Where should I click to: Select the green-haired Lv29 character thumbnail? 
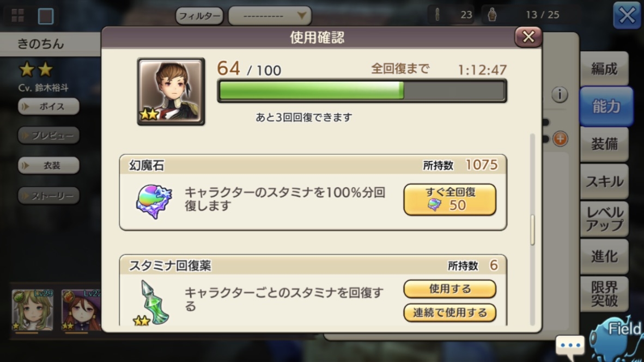coord(33,310)
